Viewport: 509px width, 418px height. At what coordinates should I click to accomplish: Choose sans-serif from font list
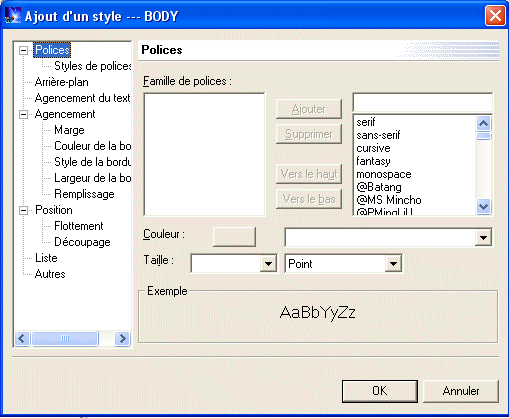point(378,135)
